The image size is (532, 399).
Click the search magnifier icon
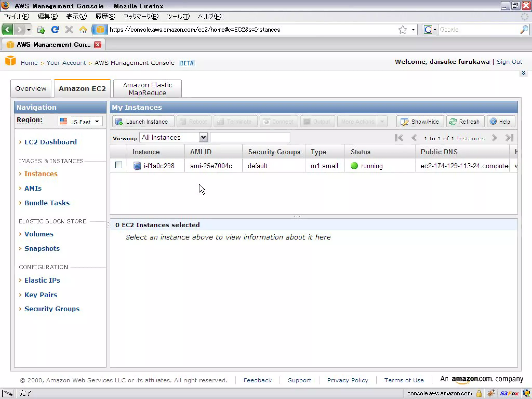click(524, 30)
